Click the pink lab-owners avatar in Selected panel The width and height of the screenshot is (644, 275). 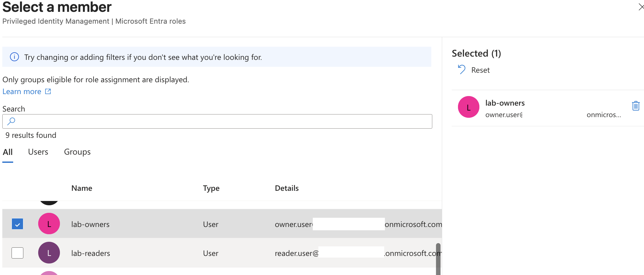(469, 107)
